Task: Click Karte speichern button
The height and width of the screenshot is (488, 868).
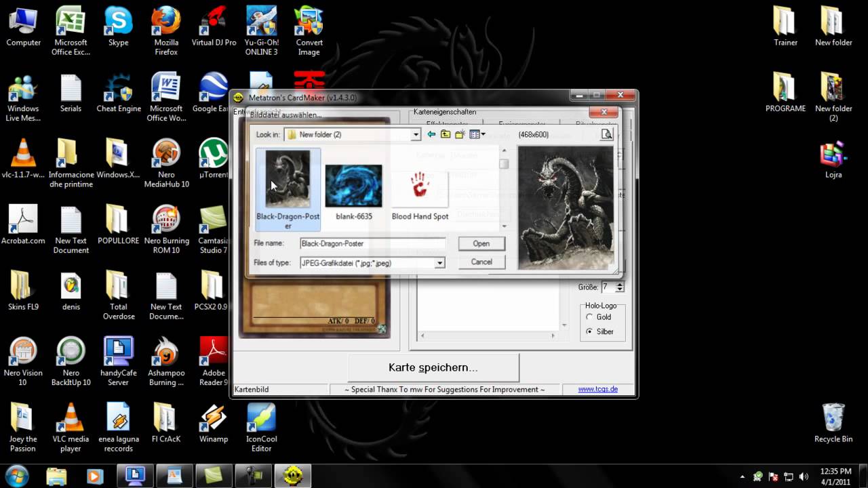Action: pos(433,367)
